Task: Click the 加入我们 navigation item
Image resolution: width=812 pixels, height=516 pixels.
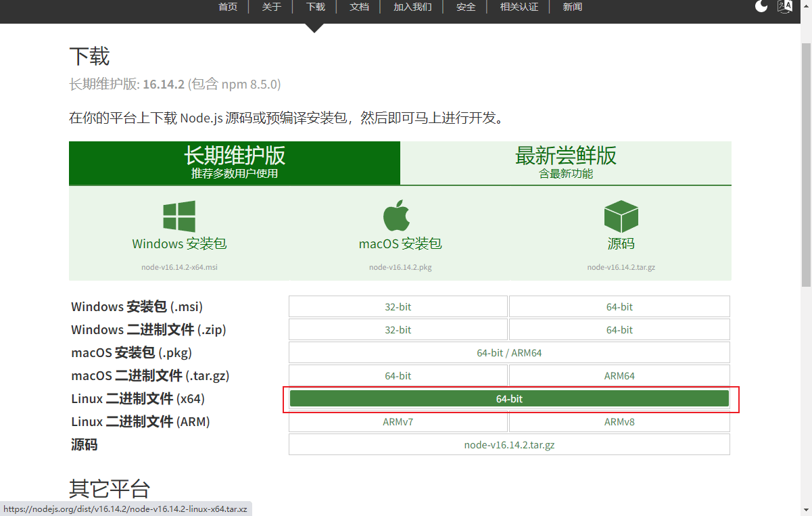Action: click(x=412, y=7)
